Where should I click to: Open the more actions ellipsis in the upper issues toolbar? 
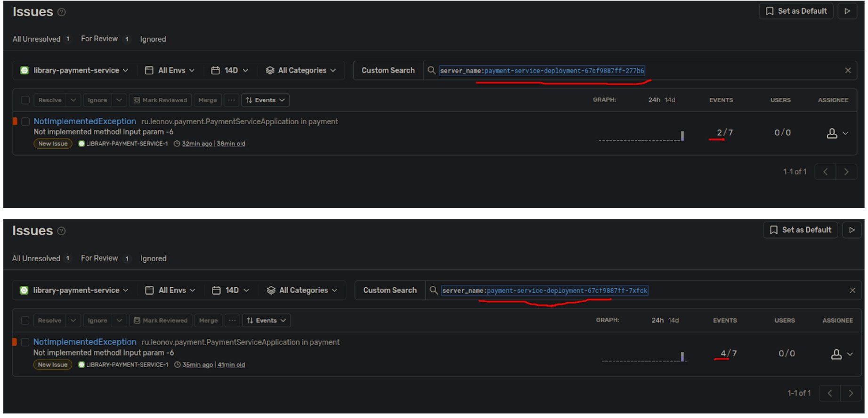pyautogui.click(x=231, y=100)
